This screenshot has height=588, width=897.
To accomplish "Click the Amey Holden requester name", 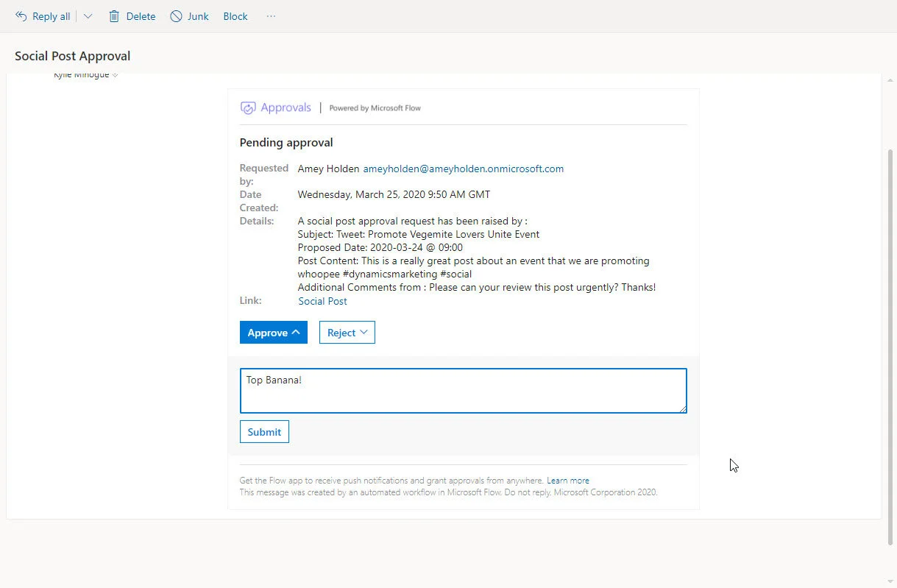I will [328, 169].
